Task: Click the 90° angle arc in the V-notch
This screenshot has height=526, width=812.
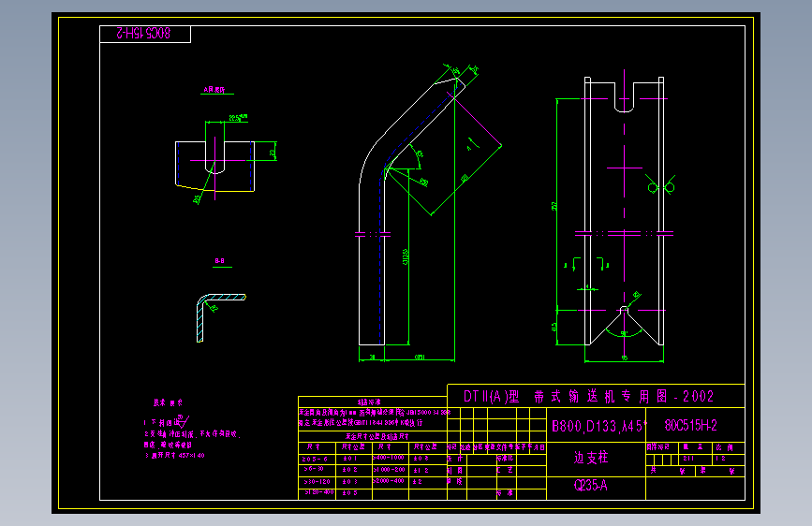Action: point(625,333)
